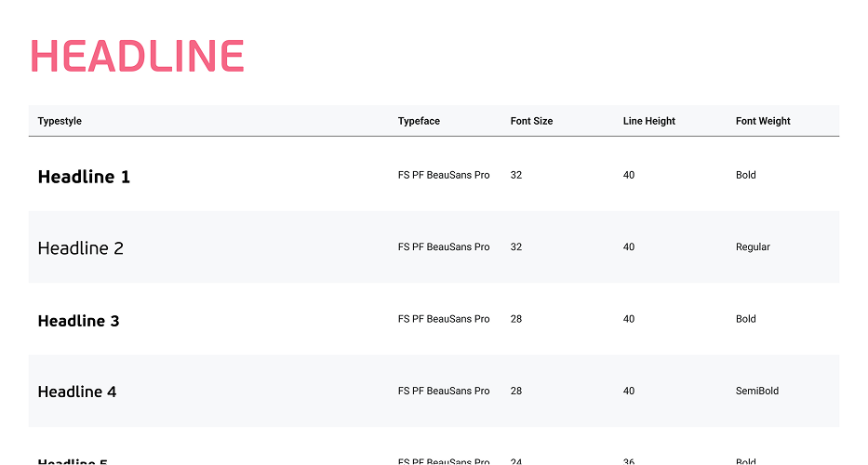
Task: Select the Headline 4 sample text
Action: pos(77,392)
